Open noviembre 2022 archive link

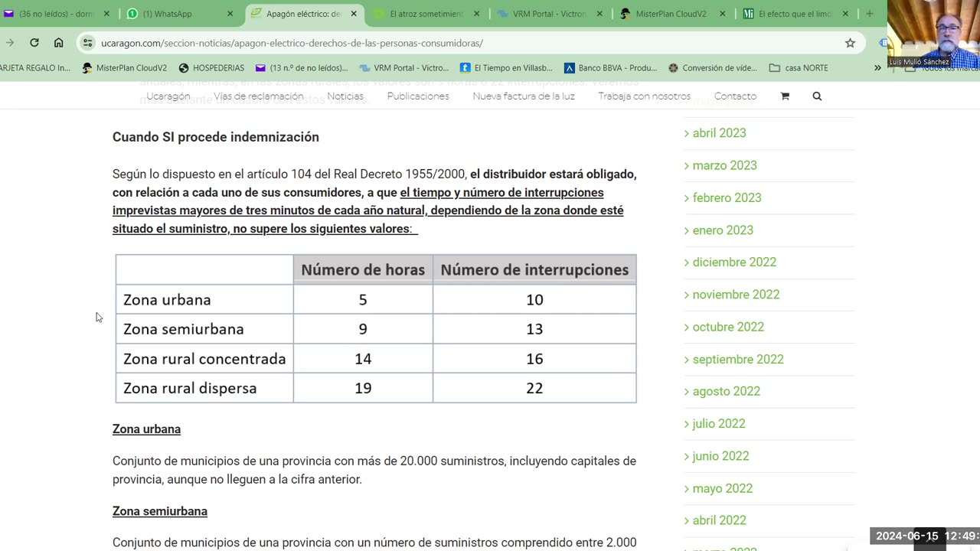(736, 295)
